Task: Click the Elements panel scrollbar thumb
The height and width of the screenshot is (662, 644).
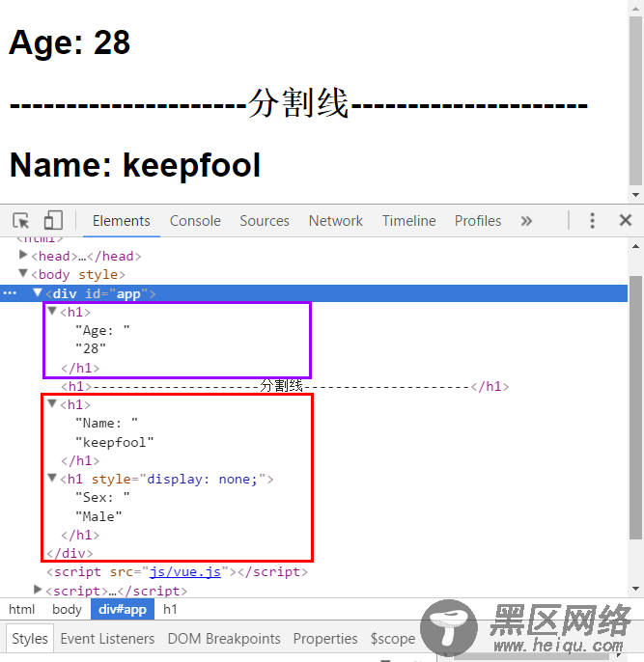Action: [635, 407]
